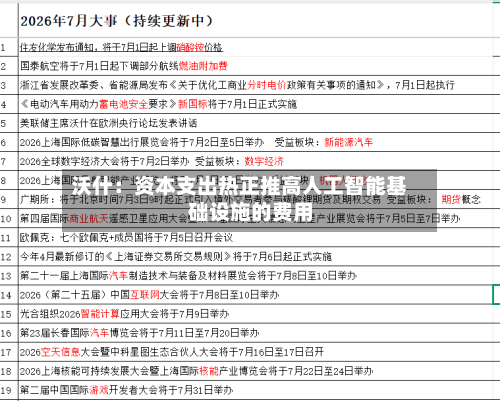Select the 广期所 碳酸锂期货 cell
The width and height of the screenshot is (500, 401).
coord(256,200)
